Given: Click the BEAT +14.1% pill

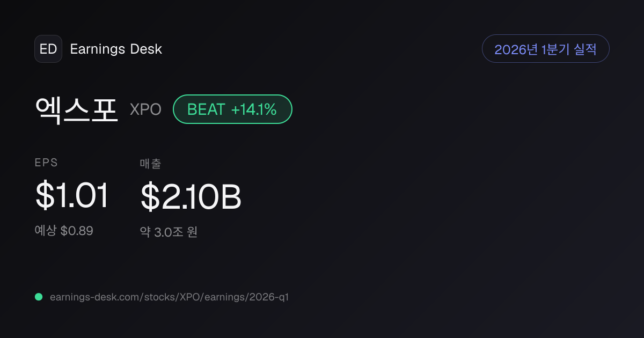Looking at the screenshot, I should click(x=232, y=109).
